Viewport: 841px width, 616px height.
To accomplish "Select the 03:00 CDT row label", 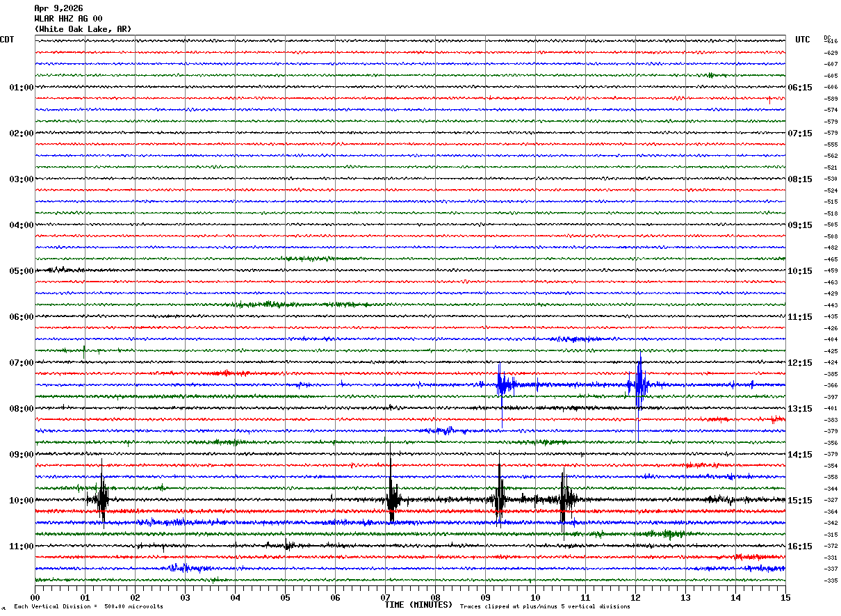I will click(x=22, y=179).
